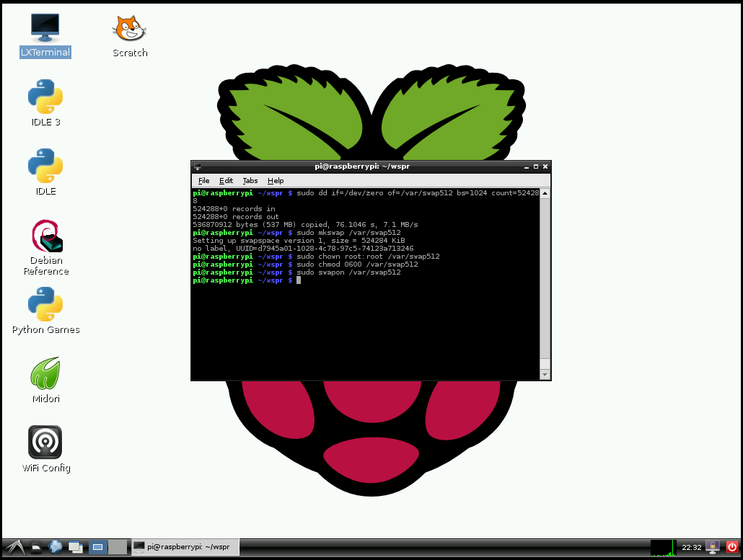Click the minimize-all-windows panel icon

click(x=75, y=547)
